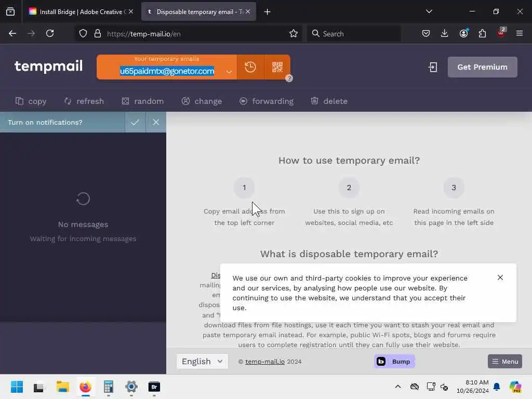532x399 pixels.
Task: Change the temporary email address
Action: click(202, 101)
